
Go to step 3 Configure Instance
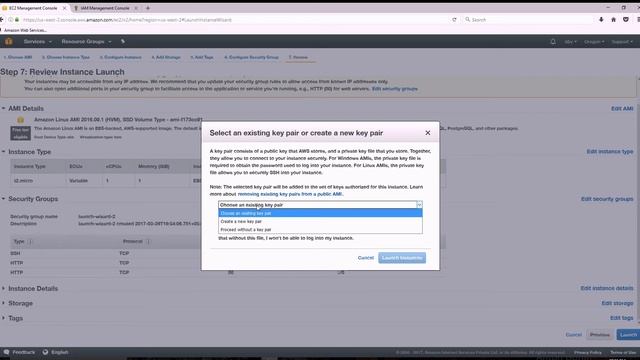[120, 57]
